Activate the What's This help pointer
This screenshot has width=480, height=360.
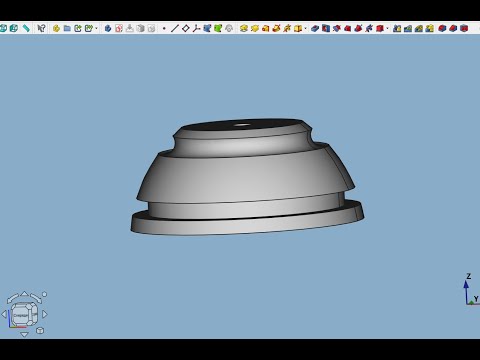41,28
